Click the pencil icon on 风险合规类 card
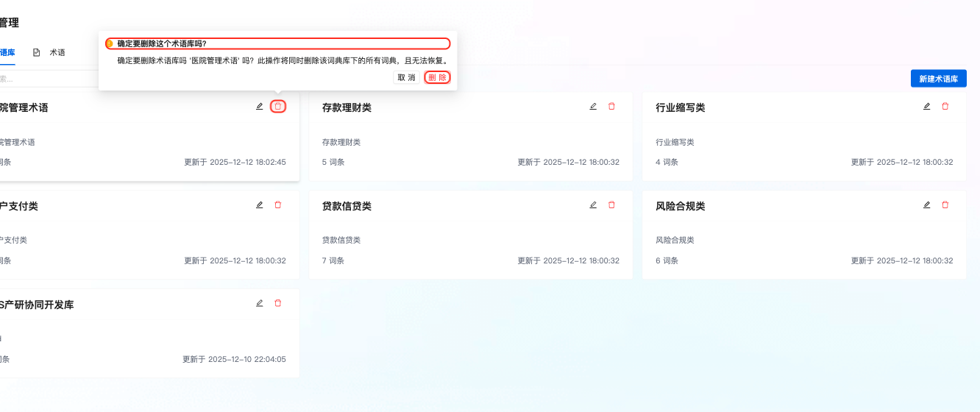980x412 pixels. pos(926,205)
